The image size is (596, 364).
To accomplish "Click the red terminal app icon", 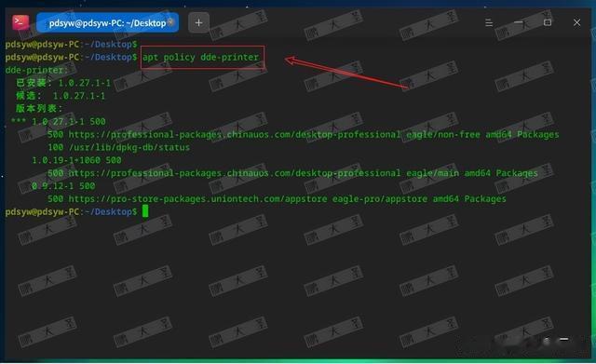I will 20,22.
